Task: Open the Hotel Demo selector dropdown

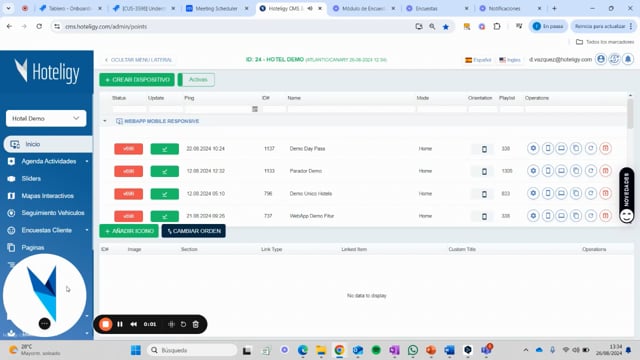Action: [46, 118]
